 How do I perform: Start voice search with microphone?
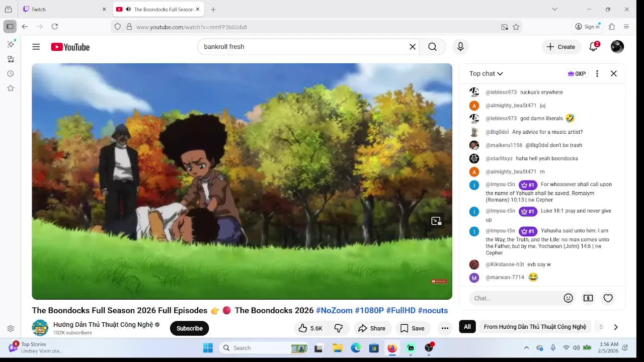[x=460, y=47]
